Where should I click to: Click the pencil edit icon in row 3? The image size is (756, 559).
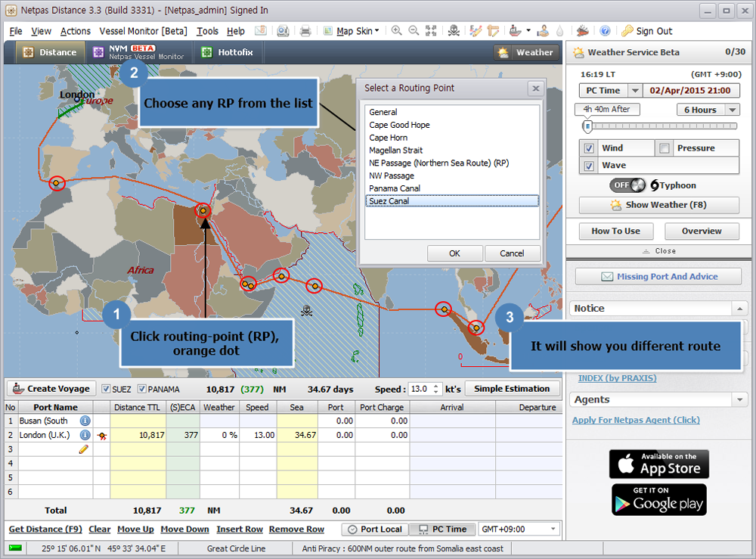point(83,449)
